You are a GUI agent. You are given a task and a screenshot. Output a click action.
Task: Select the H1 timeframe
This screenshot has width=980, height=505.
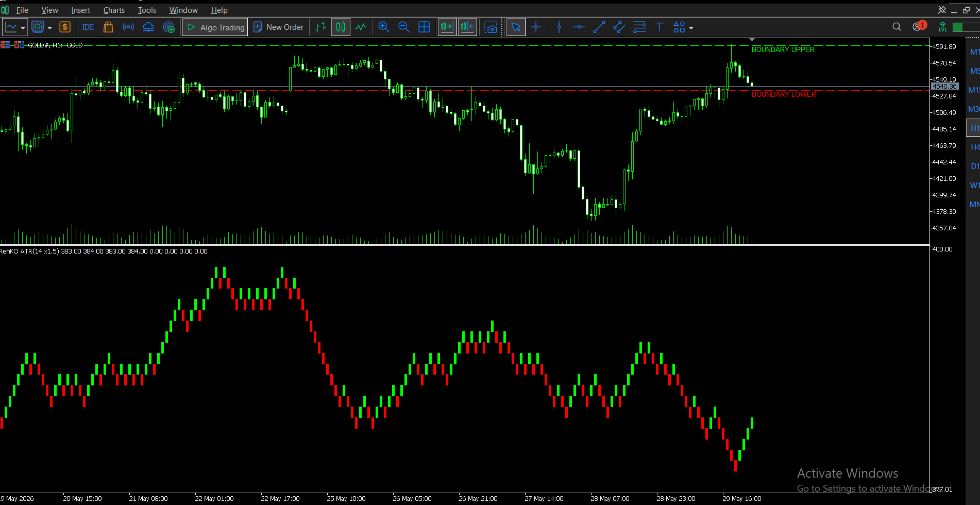tap(974, 128)
